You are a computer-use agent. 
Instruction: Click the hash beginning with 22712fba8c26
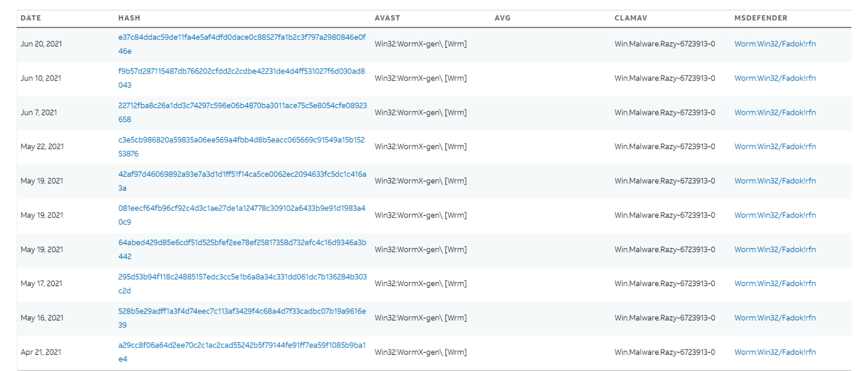(x=242, y=106)
